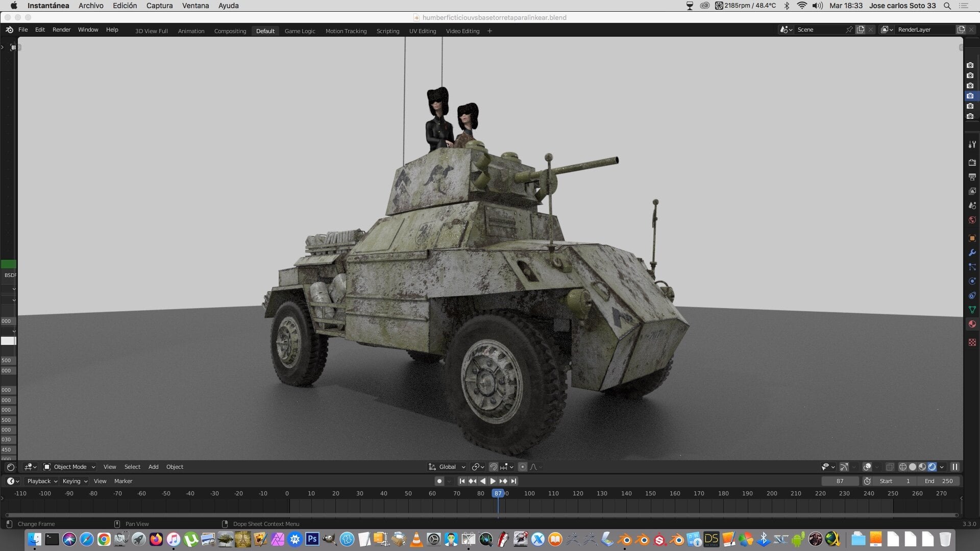Toggle X-Ray in viewport header
The height and width of the screenshot is (551, 980).
coord(890,467)
